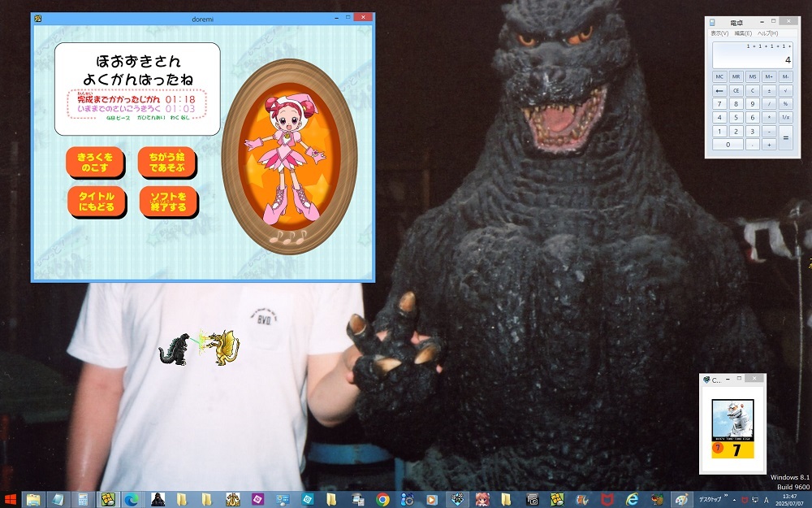Image resolution: width=812 pixels, height=508 pixels.
Task: Click the number 7 key in calculator
Action: point(719,104)
